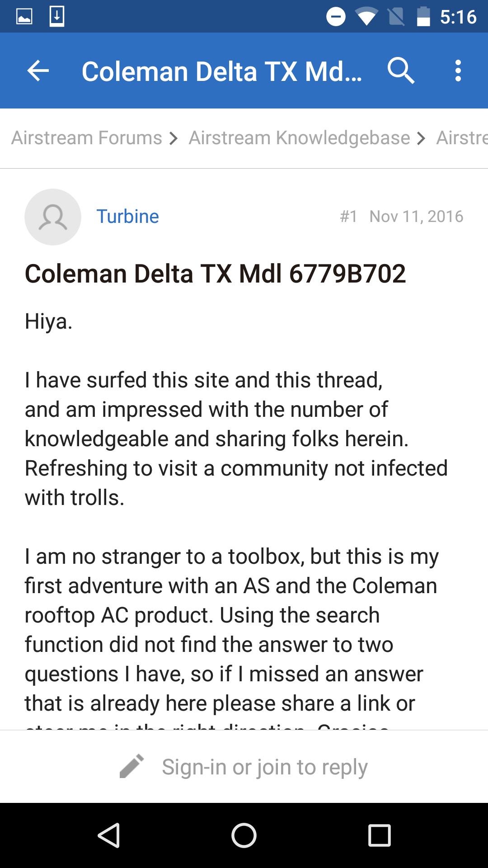
Task: Open search with magnifier icon
Action: [400, 71]
